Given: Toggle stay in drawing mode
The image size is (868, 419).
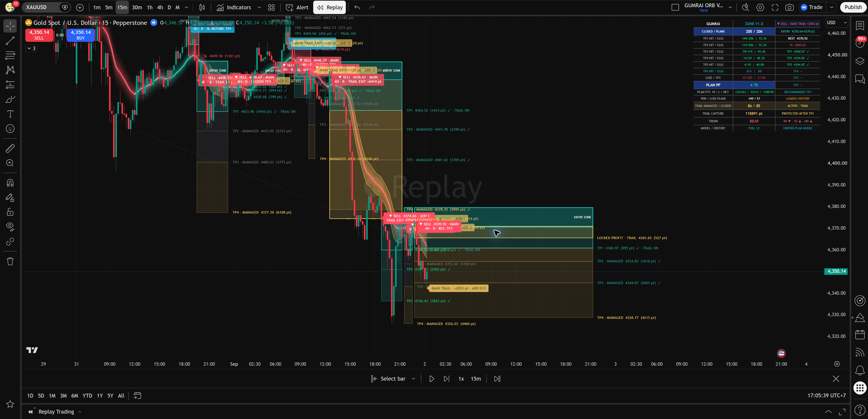Looking at the screenshot, I should (x=10, y=198).
